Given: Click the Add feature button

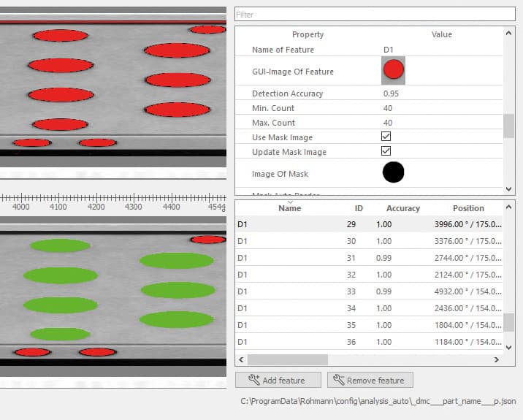Looking at the screenshot, I should coord(278,380).
